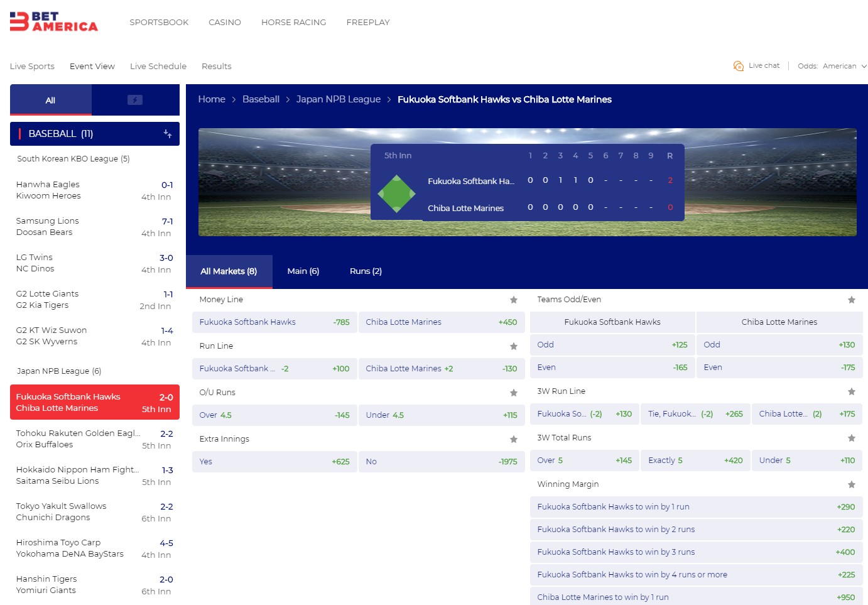Open Hanwha Eagles vs Kiwoom Heroes game
The width and height of the screenshot is (868, 605).
pyautogui.click(x=95, y=190)
